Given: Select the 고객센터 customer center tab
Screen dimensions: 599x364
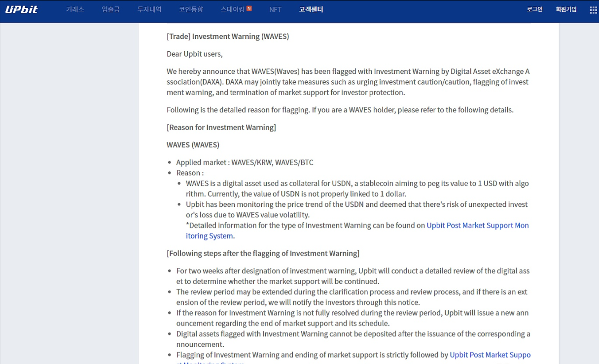Looking at the screenshot, I should coord(311,9).
